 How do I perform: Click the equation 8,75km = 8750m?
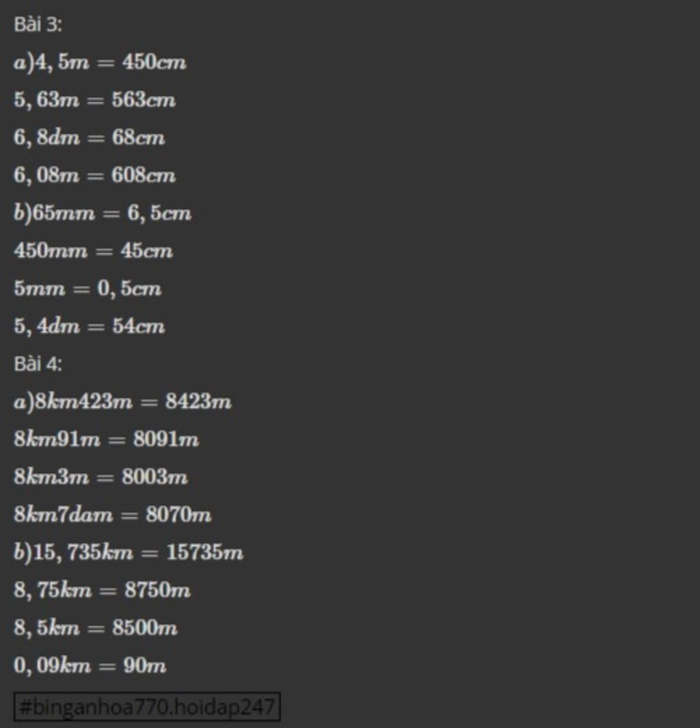click(102, 590)
